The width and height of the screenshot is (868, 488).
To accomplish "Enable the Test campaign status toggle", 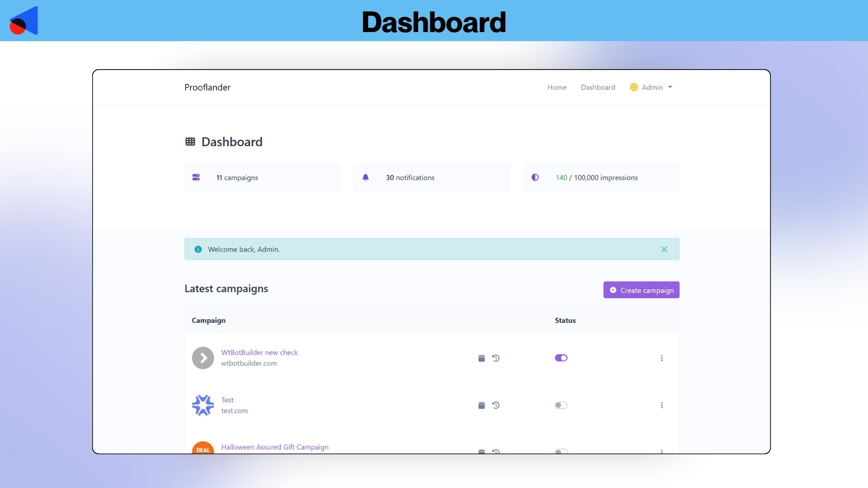I will click(x=561, y=405).
